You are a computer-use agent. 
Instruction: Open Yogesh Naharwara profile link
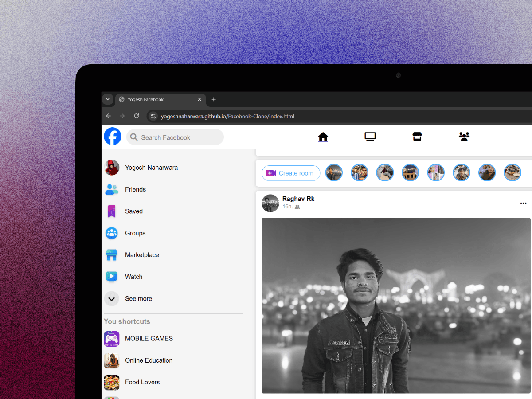pyautogui.click(x=151, y=168)
